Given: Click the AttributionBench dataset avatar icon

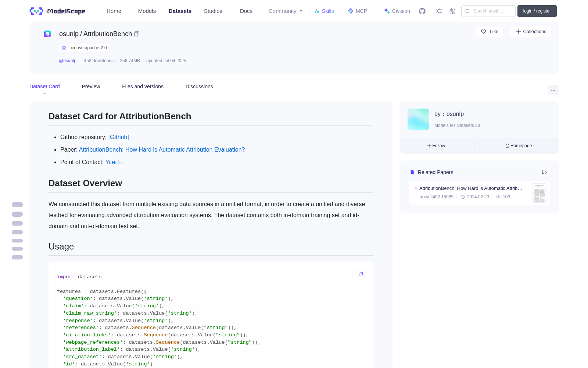Looking at the screenshot, I should [x=47, y=34].
